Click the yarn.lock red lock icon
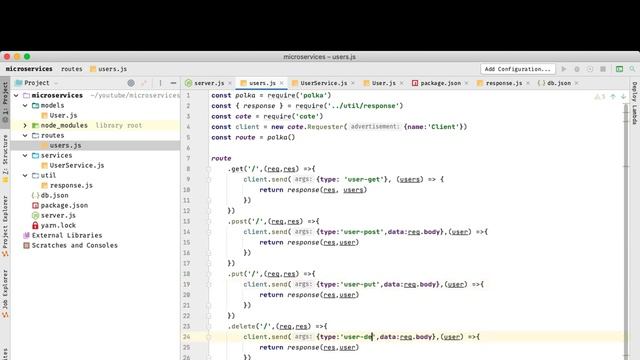640x360 pixels. (35, 225)
